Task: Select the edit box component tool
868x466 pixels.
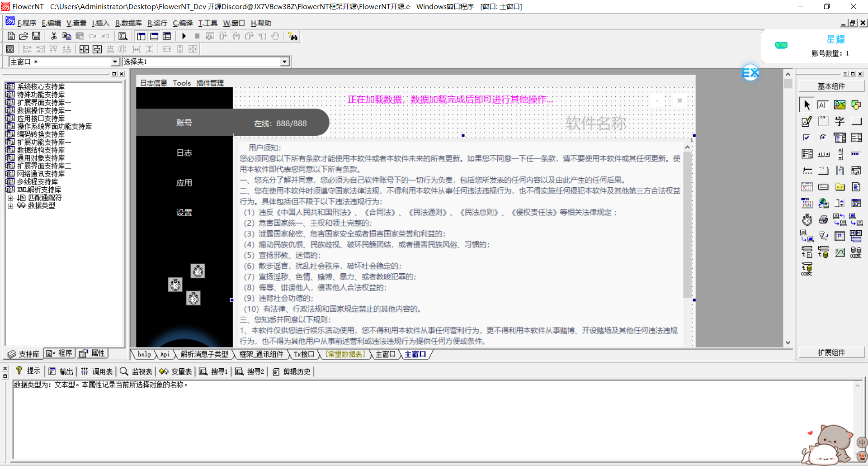Action: 823,105
